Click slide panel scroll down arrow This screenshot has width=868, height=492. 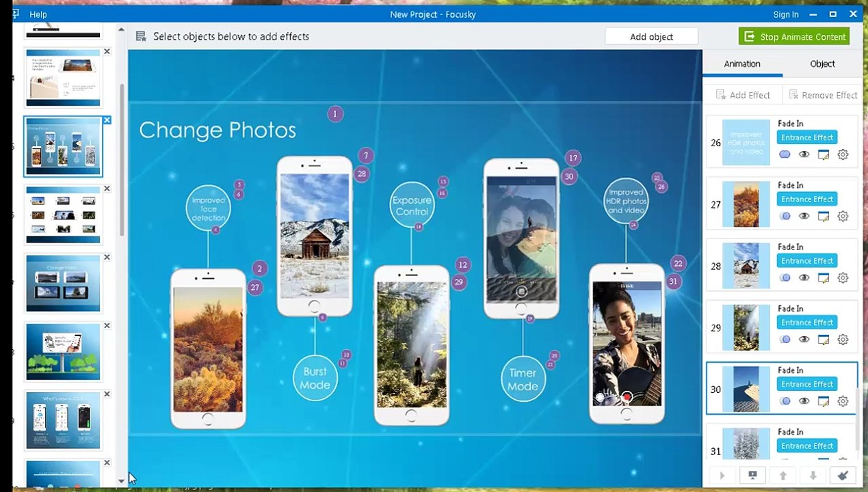[122, 481]
